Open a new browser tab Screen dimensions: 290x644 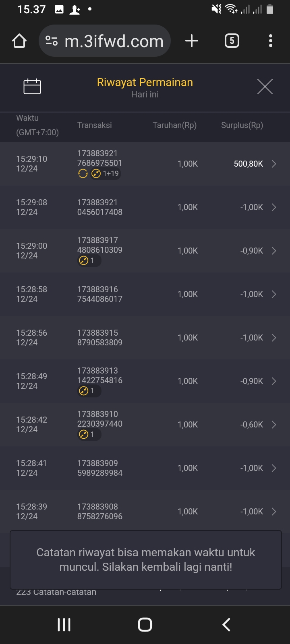192,41
